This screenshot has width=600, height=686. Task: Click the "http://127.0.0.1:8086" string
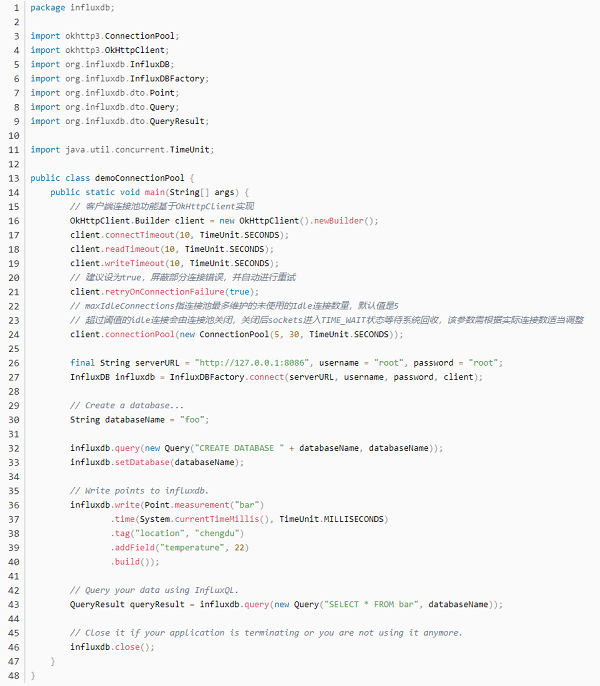click(254, 363)
